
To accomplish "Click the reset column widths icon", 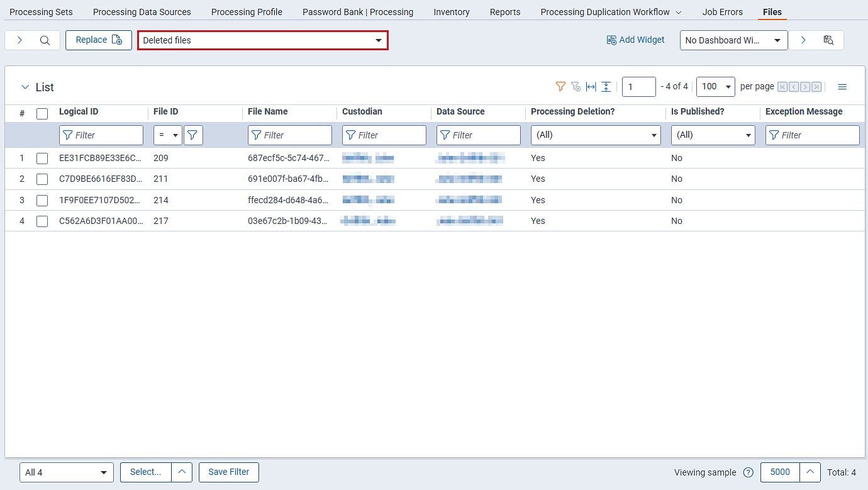I will point(591,87).
